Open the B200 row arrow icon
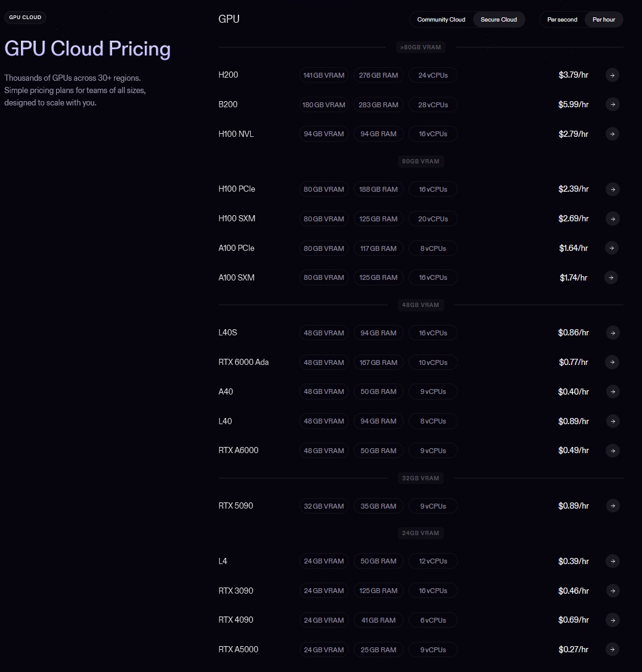 pos(613,104)
